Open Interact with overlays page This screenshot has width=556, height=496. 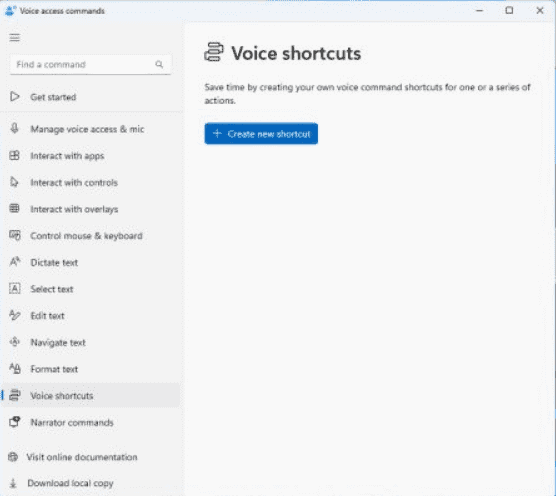[91, 209]
